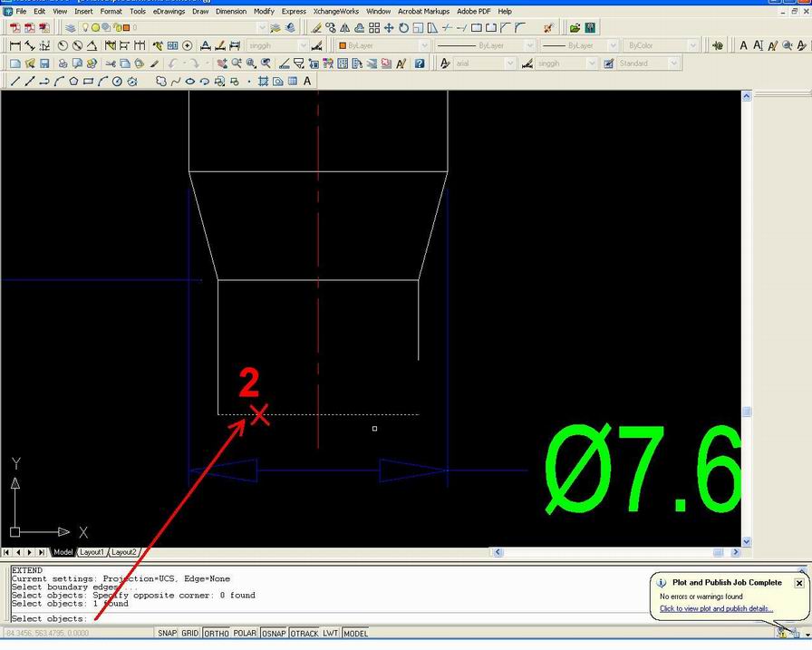Click the Plot icon in the standard toolbar

(63, 63)
